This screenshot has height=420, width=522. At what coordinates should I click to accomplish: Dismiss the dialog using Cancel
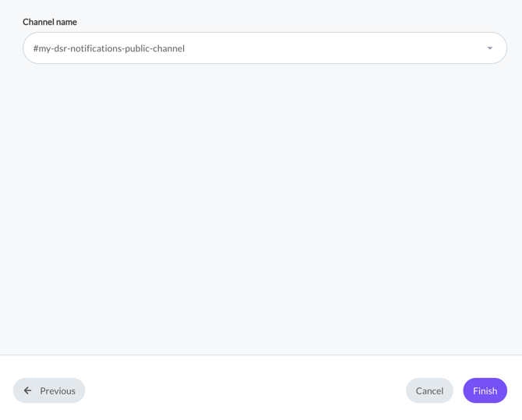[x=429, y=390]
